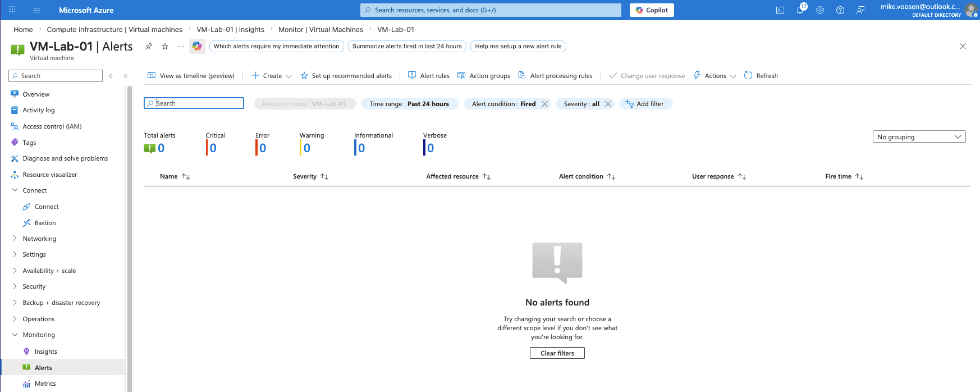980x392 pixels.
Task: Sort alerts by Severity column
Action: tap(311, 176)
